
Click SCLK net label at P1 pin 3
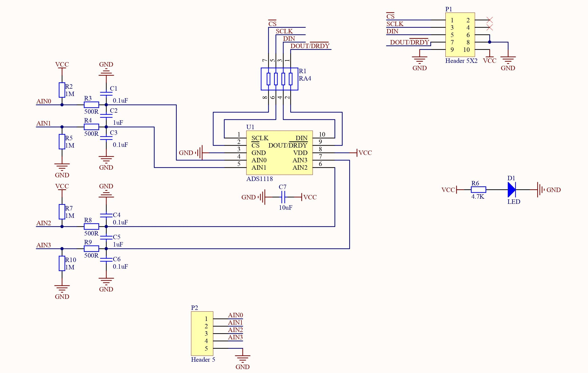[395, 24]
